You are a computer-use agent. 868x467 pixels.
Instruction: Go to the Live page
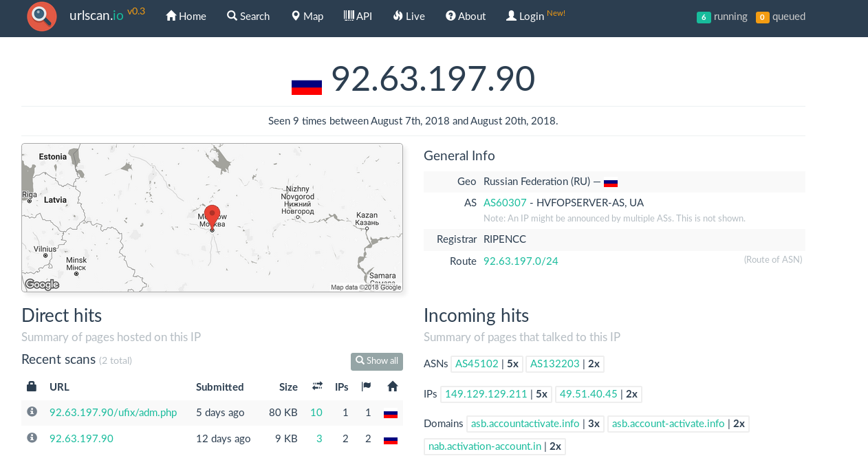[x=409, y=16]
